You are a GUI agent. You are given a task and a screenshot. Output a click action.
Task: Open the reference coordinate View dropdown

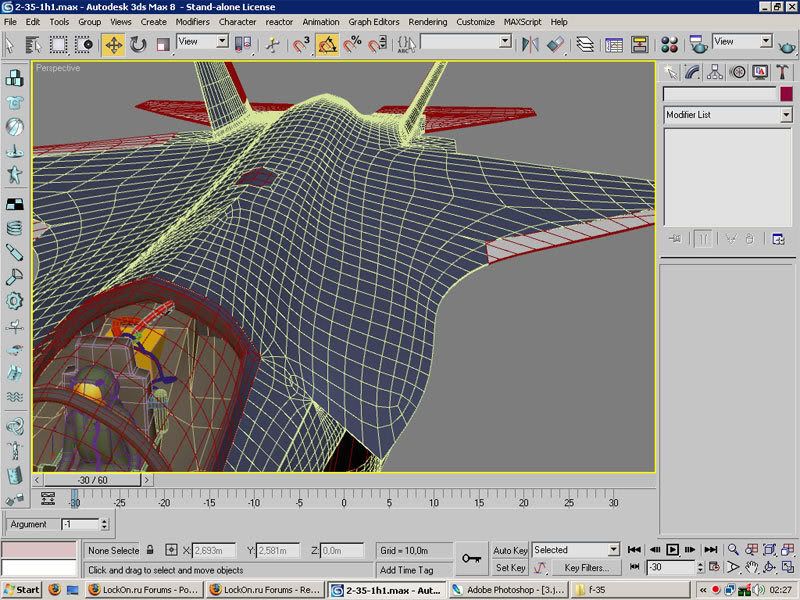click(203, 42)
